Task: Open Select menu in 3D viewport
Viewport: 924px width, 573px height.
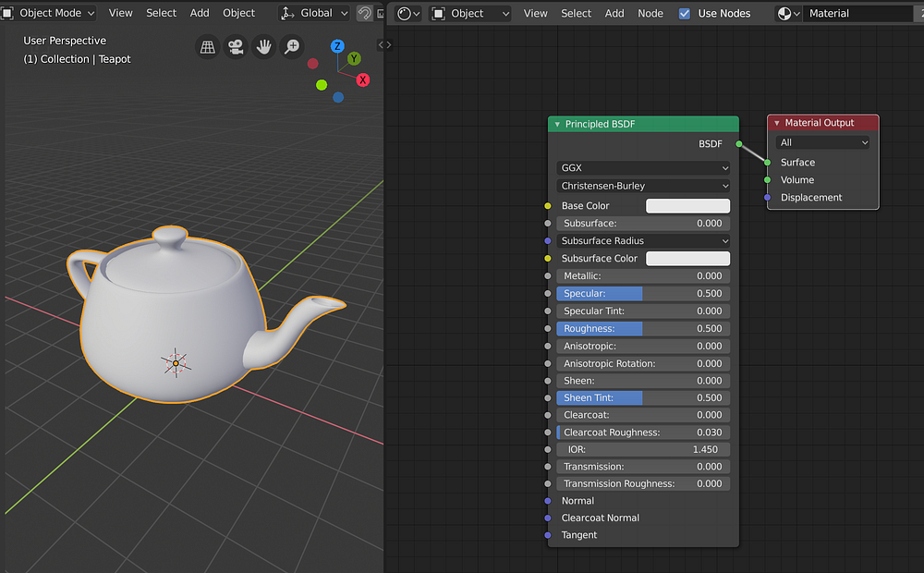Action: coord(161,13)
